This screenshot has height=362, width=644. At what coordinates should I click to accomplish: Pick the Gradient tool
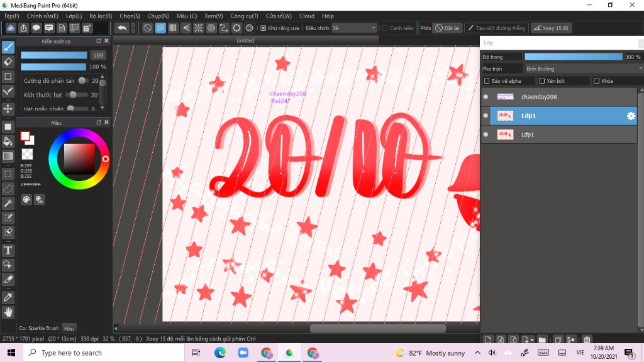pos(8,156)
